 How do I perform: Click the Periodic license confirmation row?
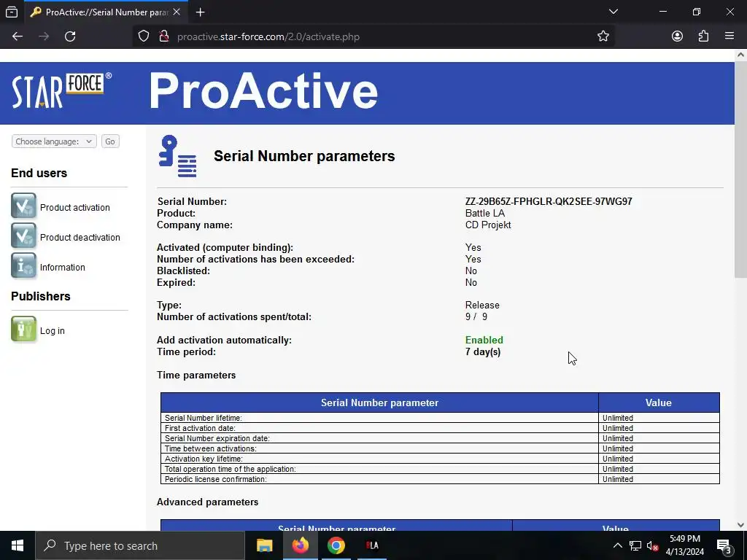click(440, 479)
